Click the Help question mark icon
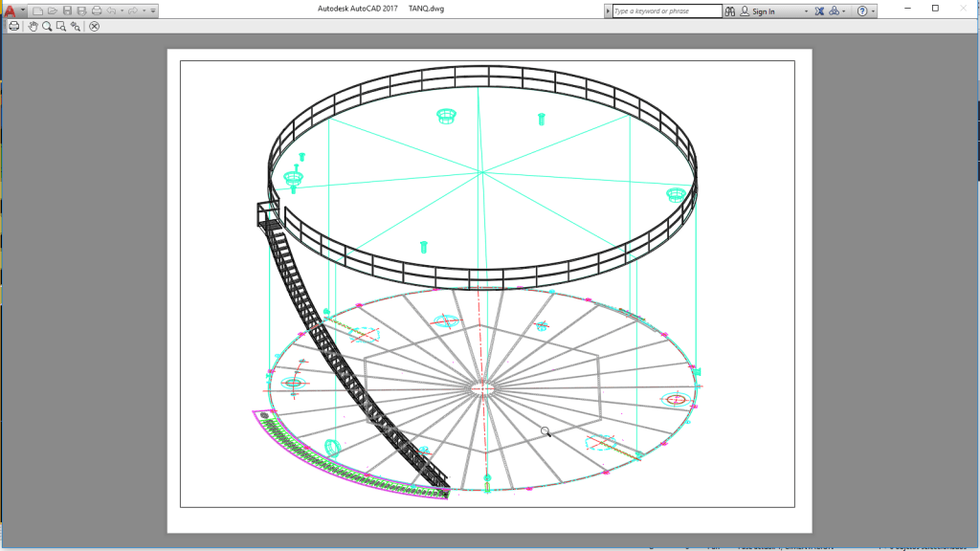980x551 pixels. (862, 11)
